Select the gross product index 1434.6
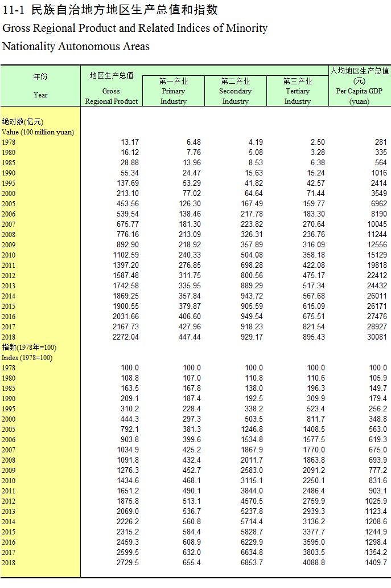Image resolution: width=391 pixels, height=588 pixels. click(x=127, y=480)
